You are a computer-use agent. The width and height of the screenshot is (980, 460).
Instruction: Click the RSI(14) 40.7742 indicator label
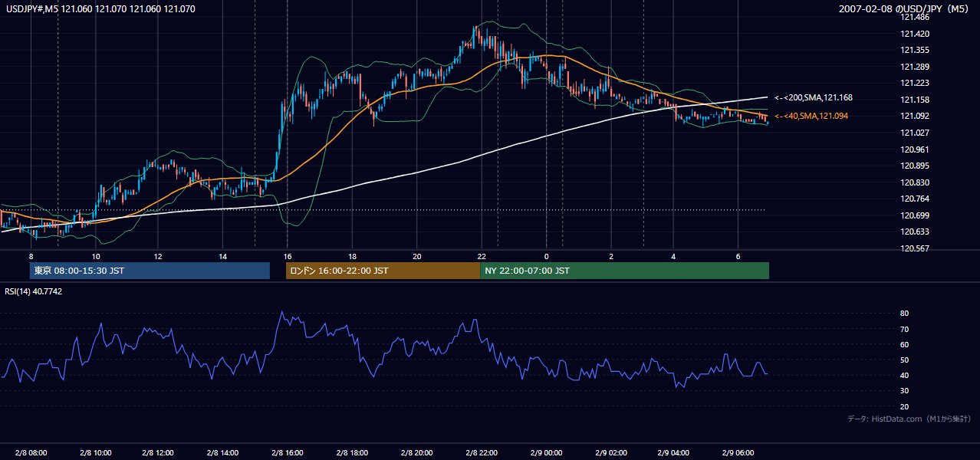pos(34,291)
